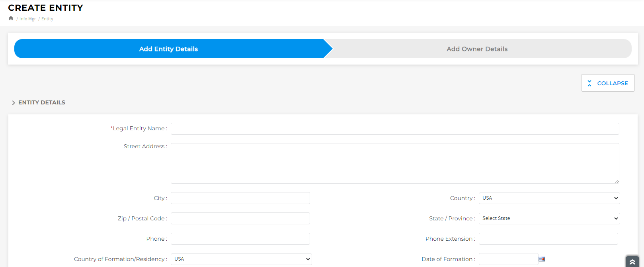The image size is (644, 267).
Task: Open the Info Mgr breadcrumb link
Action: pos(27,19)
